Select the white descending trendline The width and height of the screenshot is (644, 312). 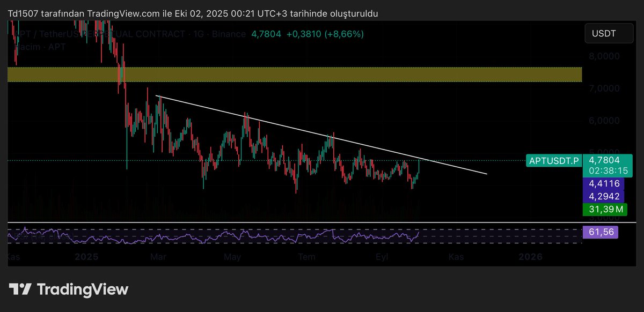pos(321,135)
